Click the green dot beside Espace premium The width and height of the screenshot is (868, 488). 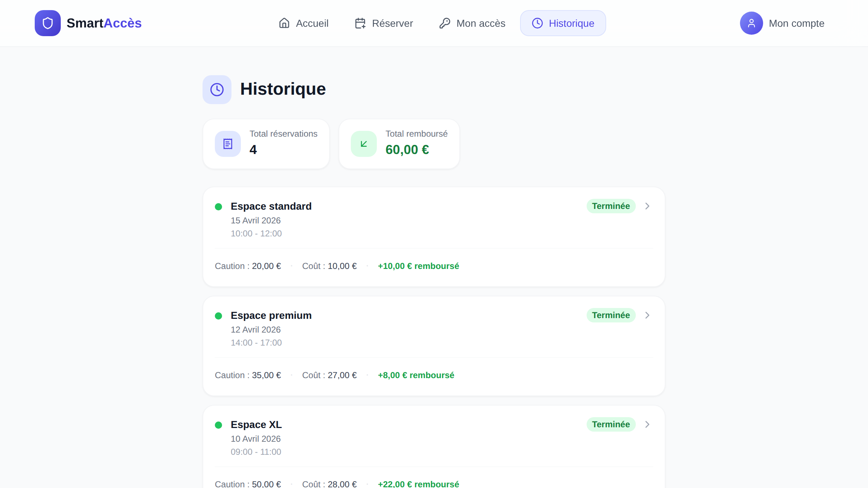[x=218, y=316]
